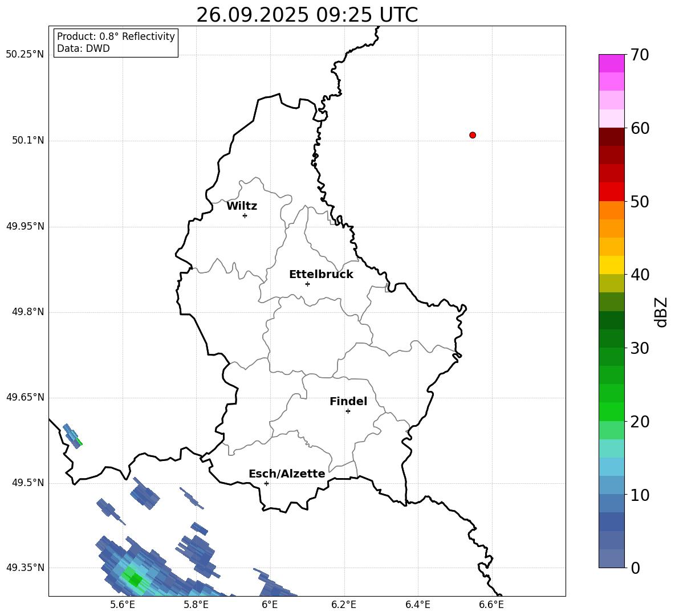Click the dBZ colorbar label

pos(661,312)
